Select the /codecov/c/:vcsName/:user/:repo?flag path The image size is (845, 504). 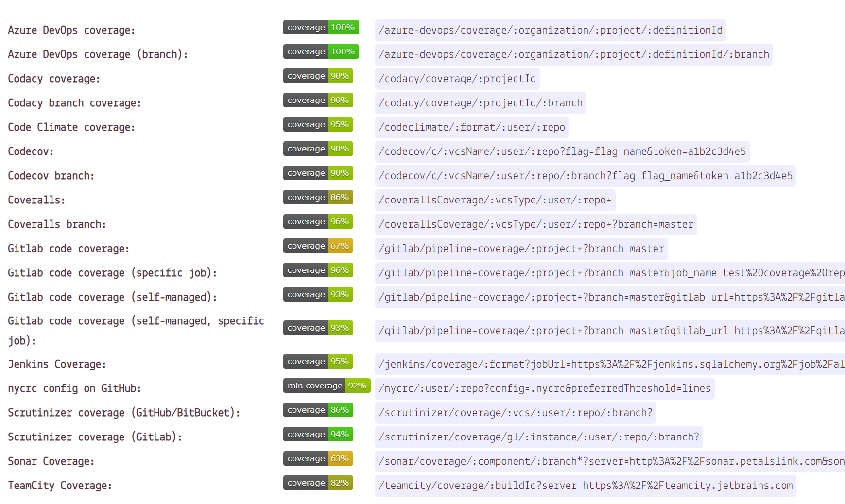562,151
